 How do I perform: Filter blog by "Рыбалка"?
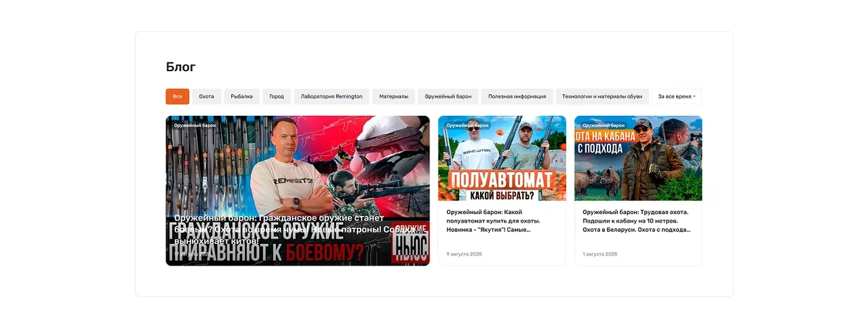(241, 96)
